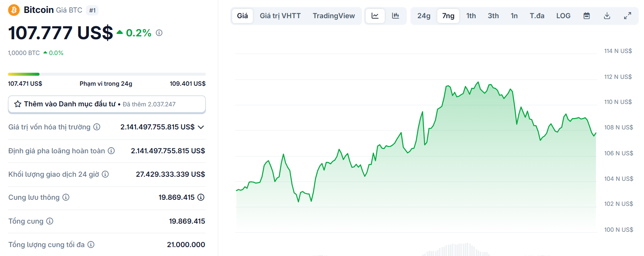644x256 pixels.
Task: Click the star icon in portfolio button
Action: 18,104
